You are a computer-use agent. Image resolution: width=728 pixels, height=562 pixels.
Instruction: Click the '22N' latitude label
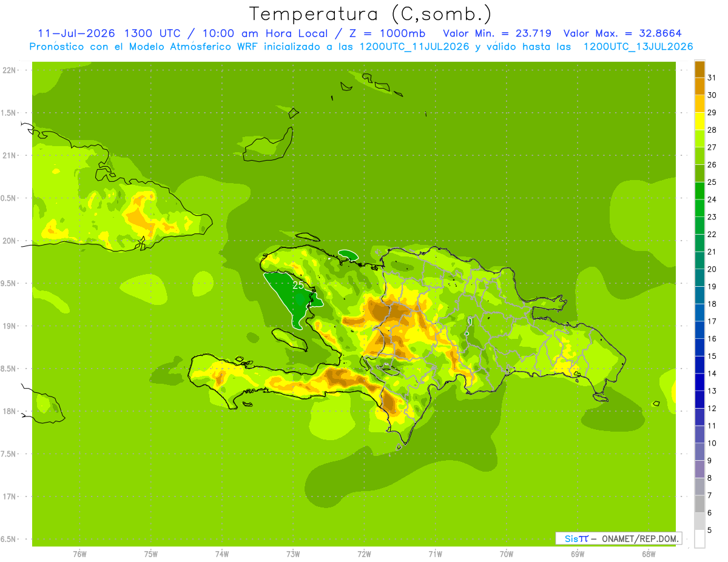pyautogui.click(x=10, y=70)
